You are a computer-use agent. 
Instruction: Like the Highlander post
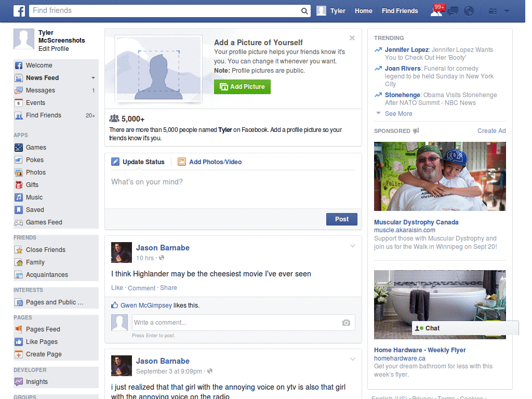click(x=117, y=288)
